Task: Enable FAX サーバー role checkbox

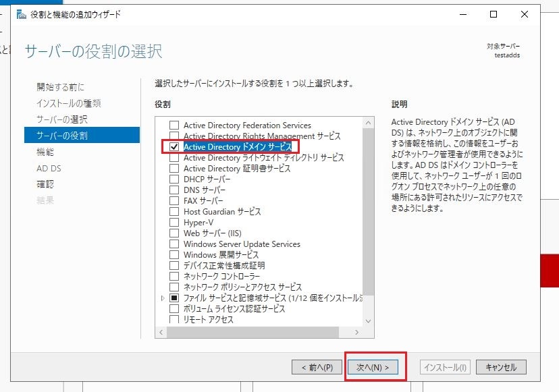Action: pos(174,200)
